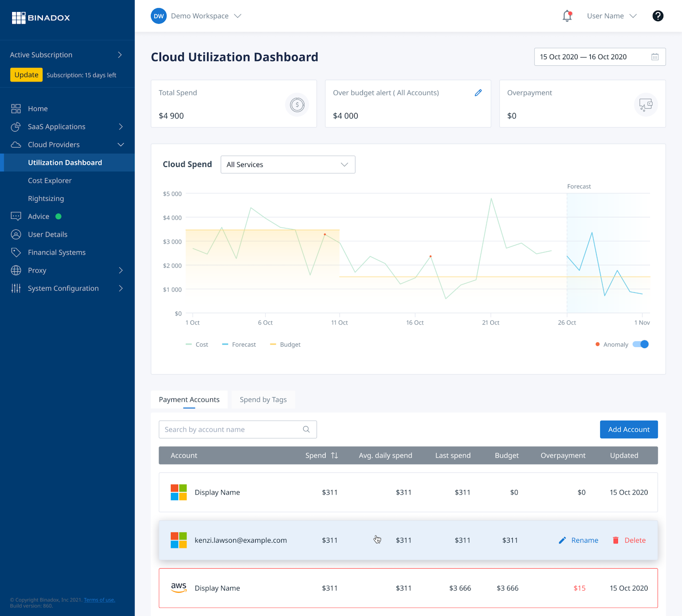Click the 15 Oct 2020 date range field
The image size is (682, 616).
[x=600, y=57]
